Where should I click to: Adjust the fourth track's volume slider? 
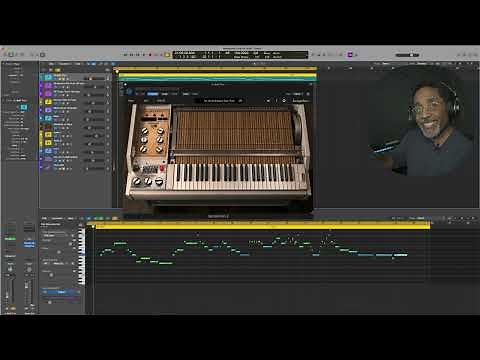(x=94, y=103)
